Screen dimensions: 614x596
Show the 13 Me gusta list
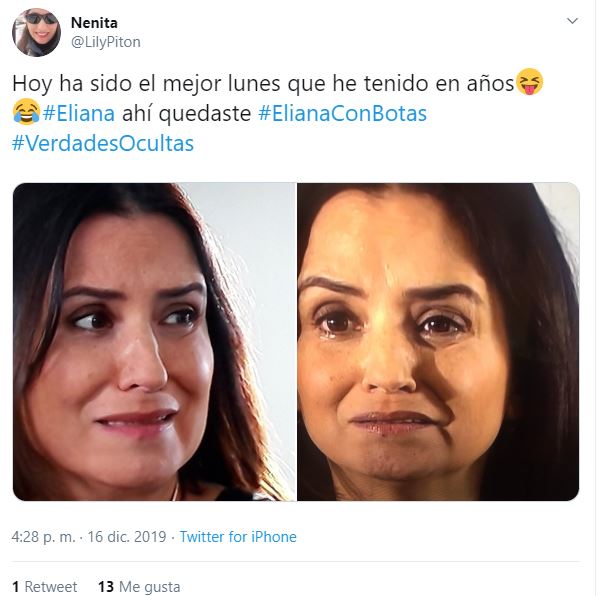pos(139,587)
